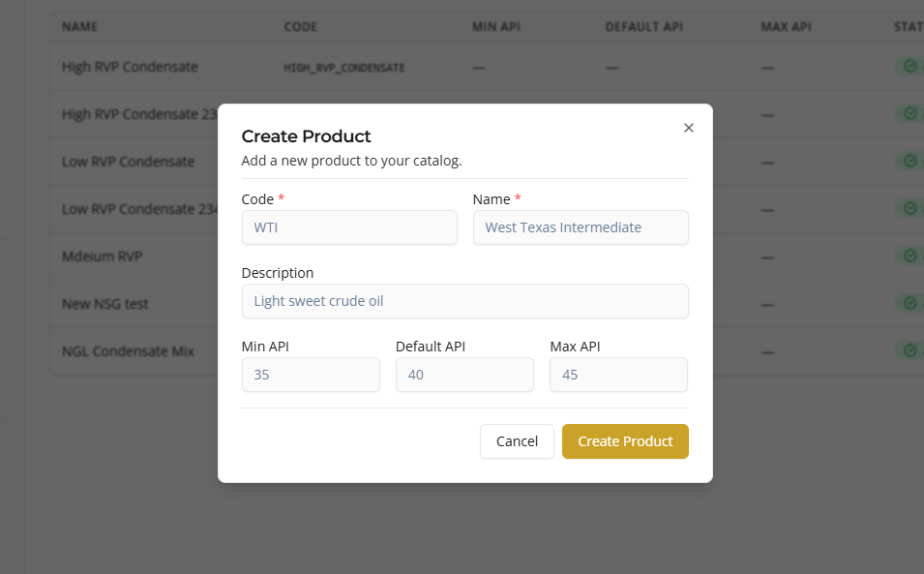Submit with Create Product button
This screenshot has height=574, width=924.
coord(625,441)
